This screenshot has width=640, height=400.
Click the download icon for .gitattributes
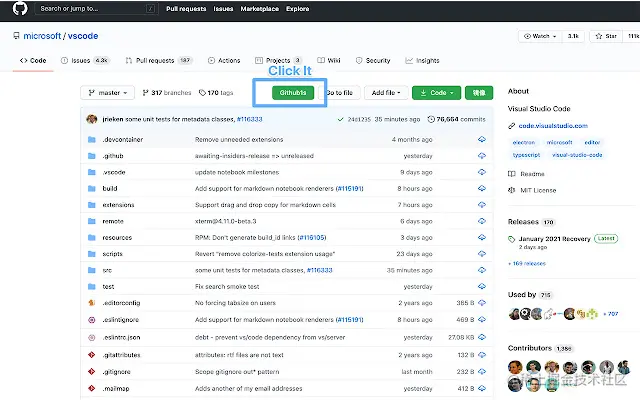coord(482,355)
